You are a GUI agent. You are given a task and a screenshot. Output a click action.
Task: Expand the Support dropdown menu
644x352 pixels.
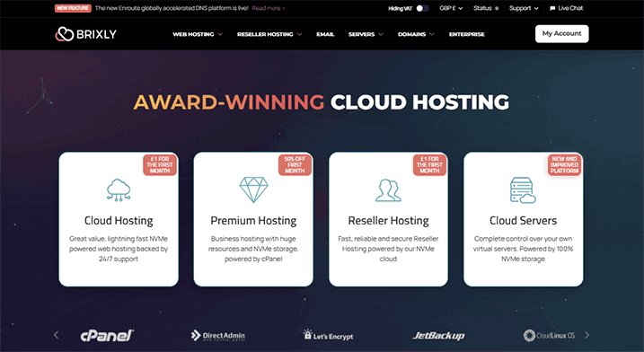[x=524, y=8]
